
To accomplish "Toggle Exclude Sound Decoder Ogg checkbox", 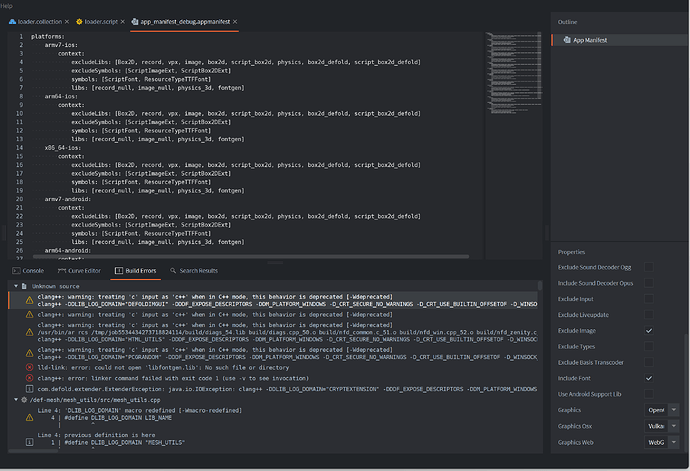I will pyautogui.click(x=649, y=267).
